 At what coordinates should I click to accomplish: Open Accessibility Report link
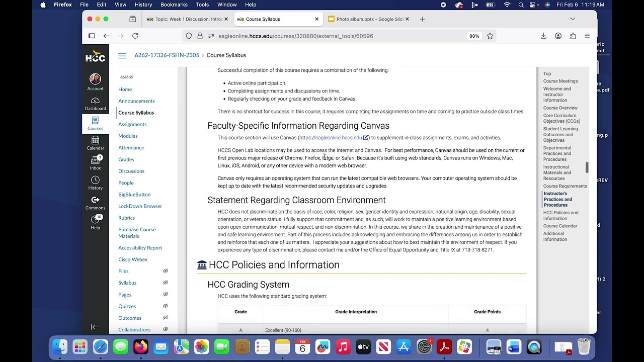coord(140,248)
